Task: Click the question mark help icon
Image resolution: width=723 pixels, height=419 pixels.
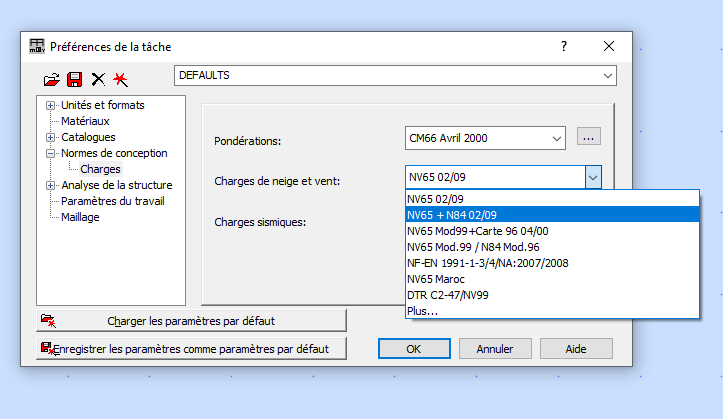Action: click(563, 46)
